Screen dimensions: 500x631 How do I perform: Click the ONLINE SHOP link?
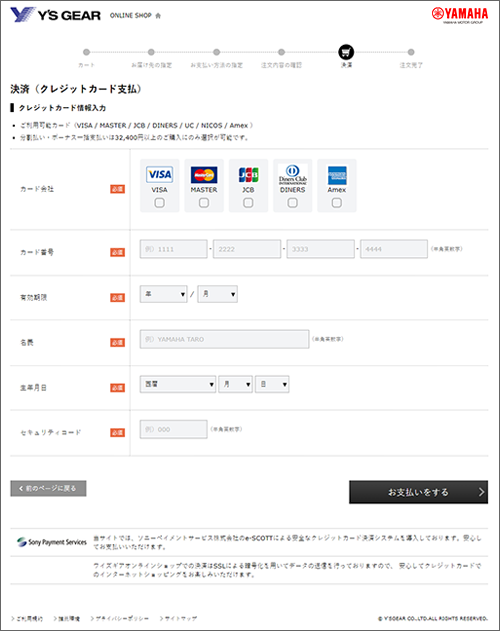[x=131, y=15]
